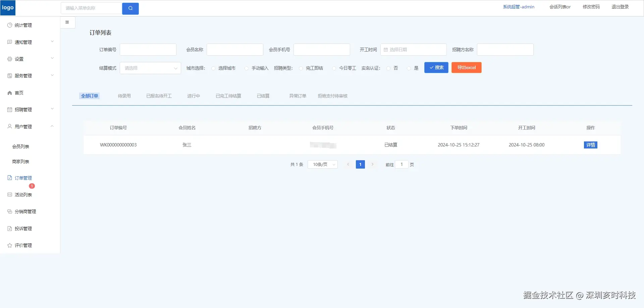Click the 服务管理 icon in sidebar
Viewport: 644px width, 308px height.
coord(10,76)
